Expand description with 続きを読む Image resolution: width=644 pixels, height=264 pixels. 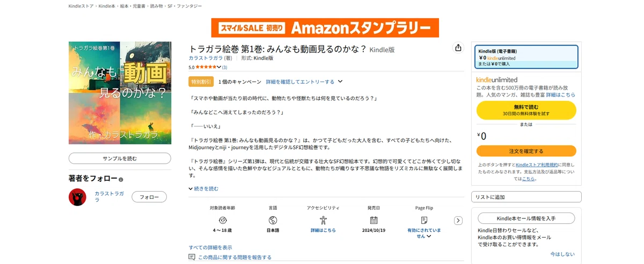click(203, 189)
